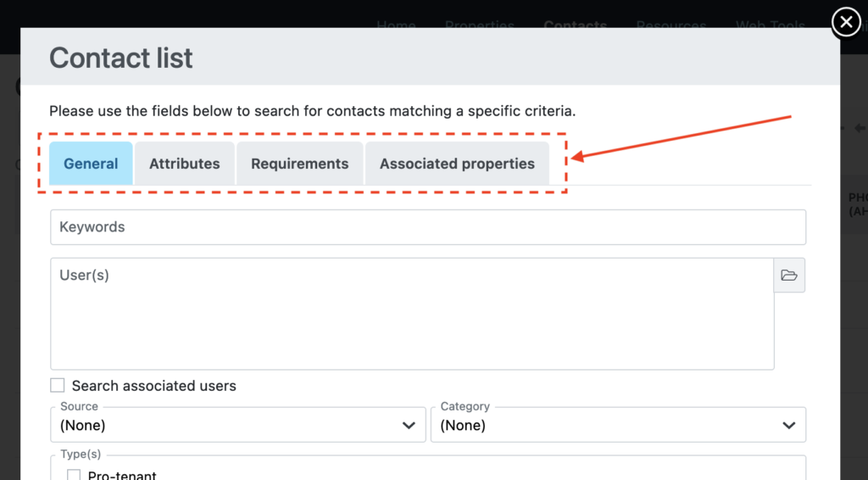
Task: Open Web Tools in top navigation
Action: (771, 25)
